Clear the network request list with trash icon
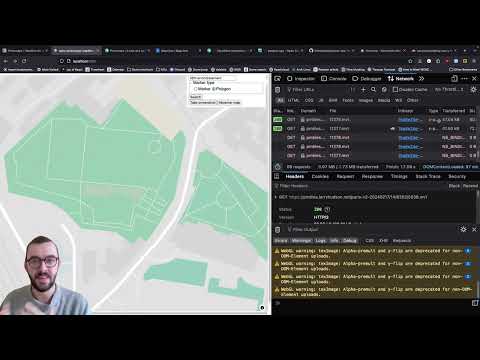This screenshot has width=480, height=360. click(x=277, y=90)
